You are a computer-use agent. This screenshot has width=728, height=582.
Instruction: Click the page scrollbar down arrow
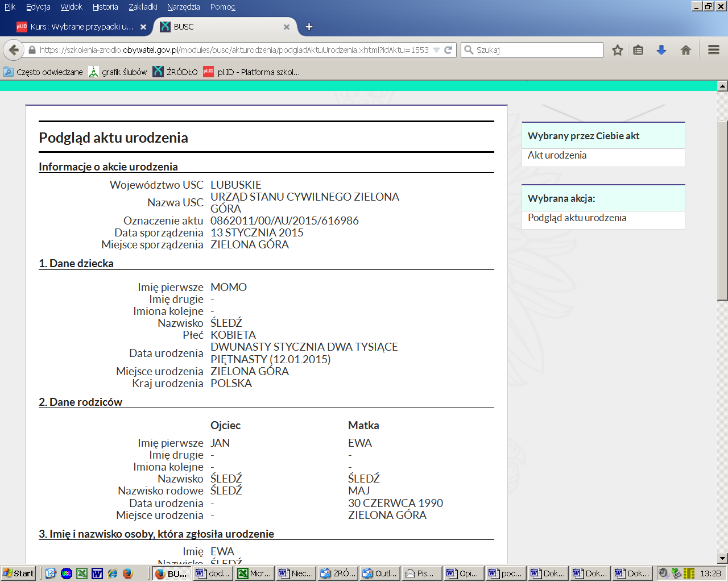click(x=722, y=558)
